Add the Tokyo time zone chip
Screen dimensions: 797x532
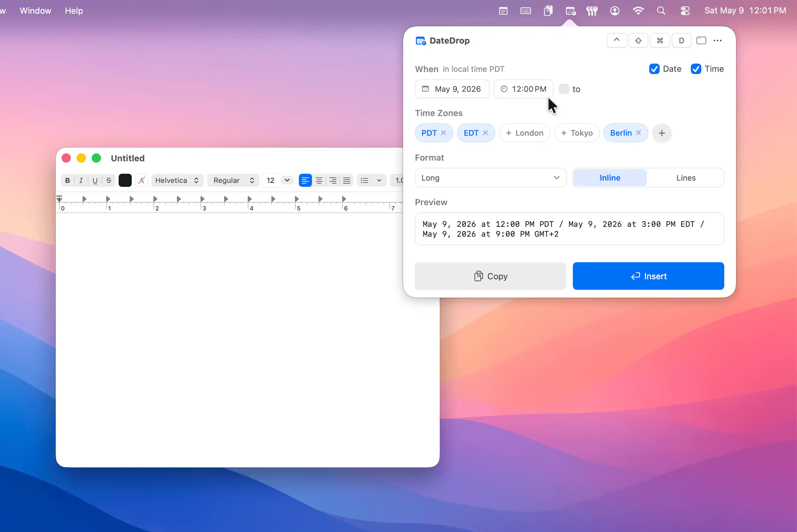[576, 133]
